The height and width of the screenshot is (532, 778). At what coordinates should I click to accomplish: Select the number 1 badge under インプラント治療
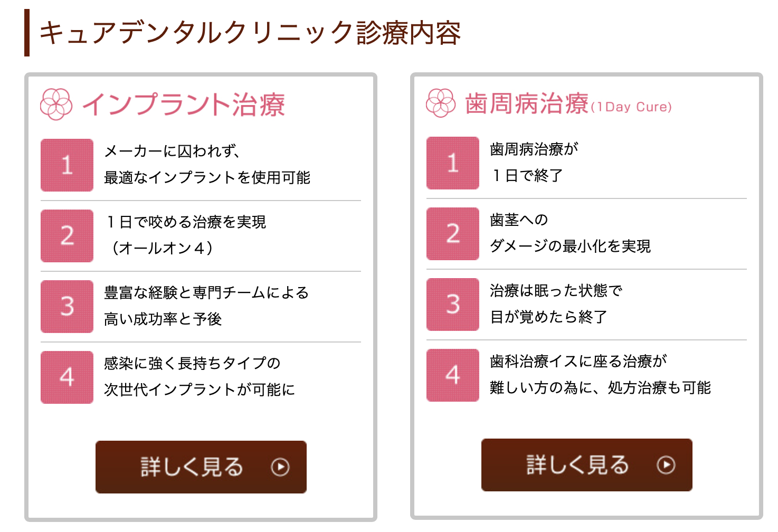[67, 165]
